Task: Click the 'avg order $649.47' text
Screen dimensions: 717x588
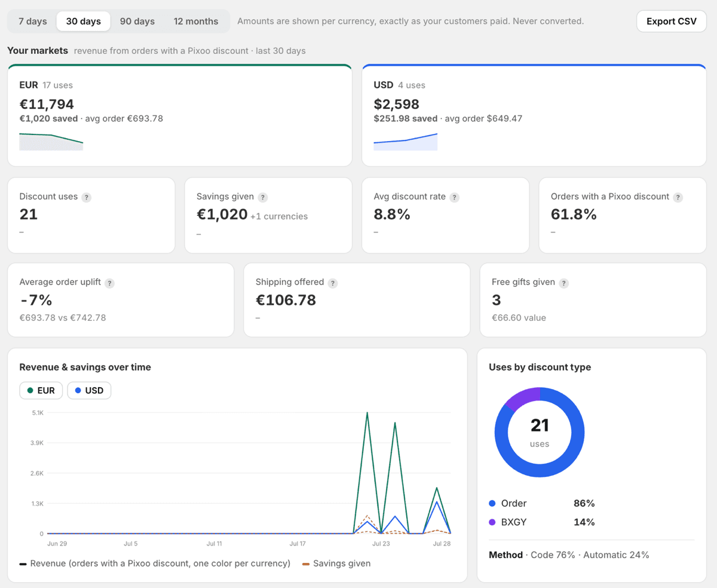Action: [x=483, y=118]
